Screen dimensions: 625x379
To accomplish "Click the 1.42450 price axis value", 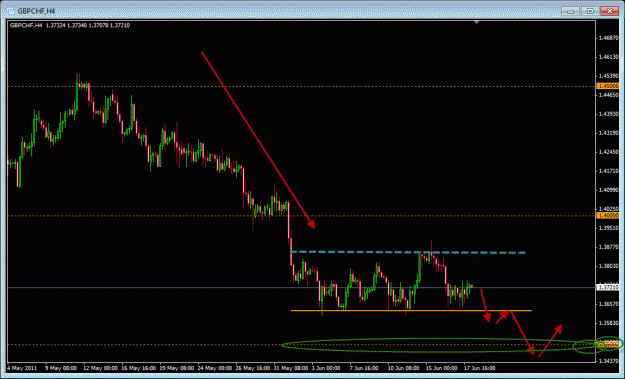I will pyautogui.click(x=609, y=152).
